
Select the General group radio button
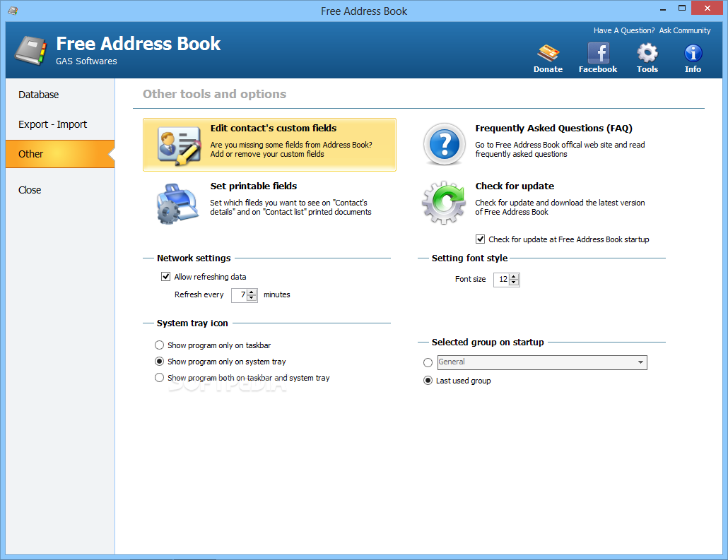pyautogui.click(x=428, y=362)
